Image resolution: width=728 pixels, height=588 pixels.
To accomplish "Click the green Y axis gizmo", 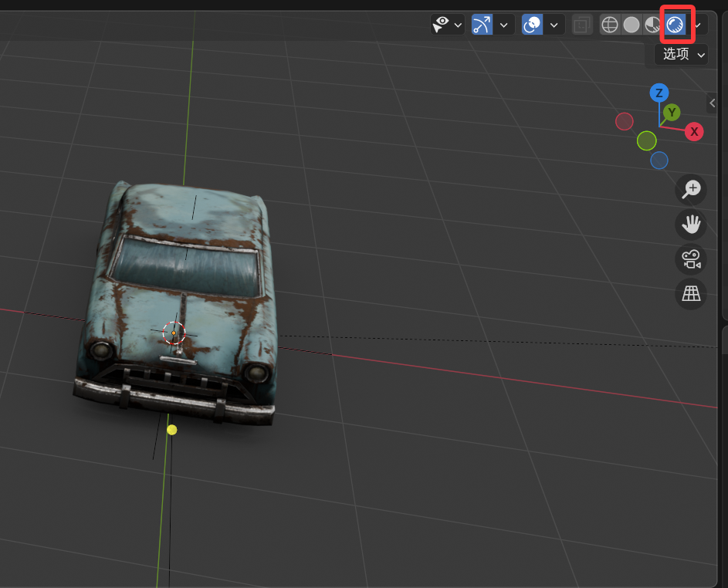I will (672, 113).
